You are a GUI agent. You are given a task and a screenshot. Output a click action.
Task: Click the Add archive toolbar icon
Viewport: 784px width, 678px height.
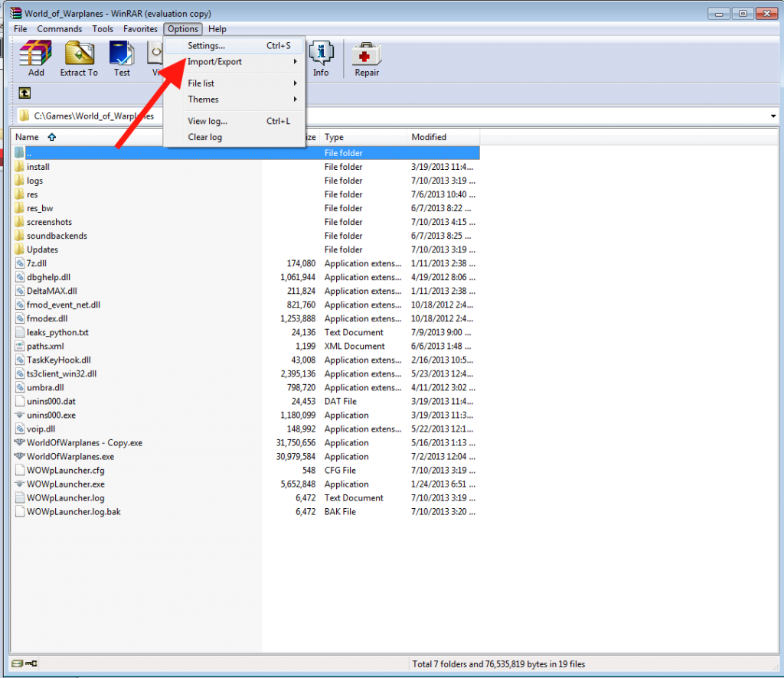click(35, 53)
